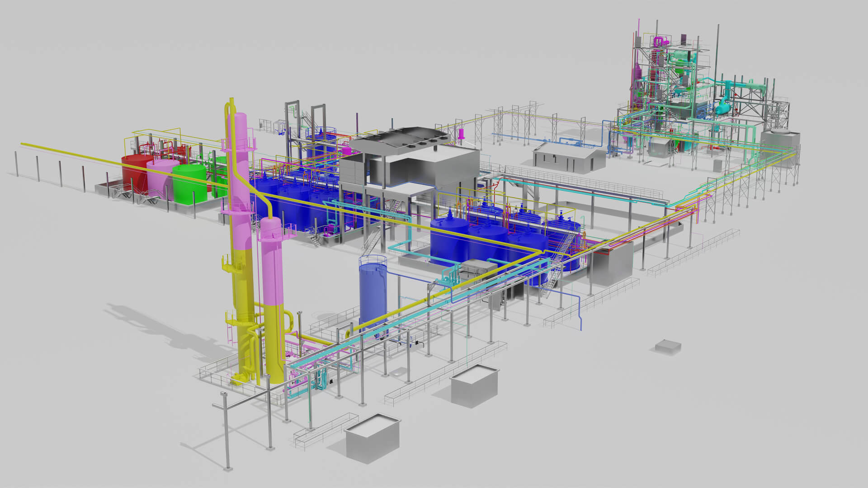The width and height of the screenshot is (868, 488).
Task: Click the largest gray box at bottom
Action: point(373,438)
